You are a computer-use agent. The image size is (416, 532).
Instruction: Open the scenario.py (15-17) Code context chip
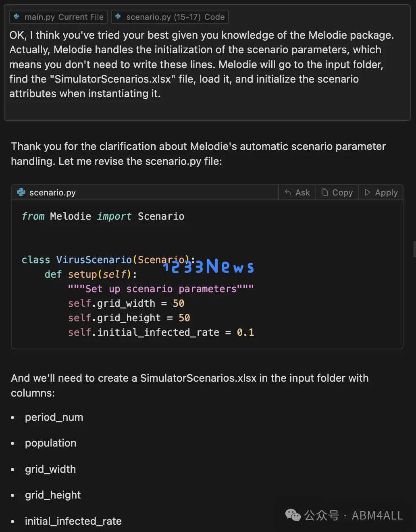click(x=170, y=17)
